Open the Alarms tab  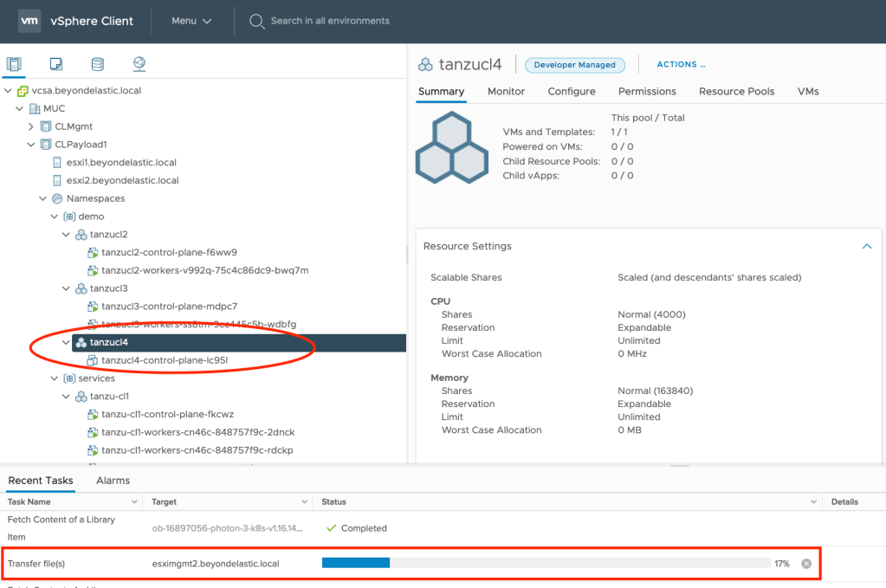(113, 481)
